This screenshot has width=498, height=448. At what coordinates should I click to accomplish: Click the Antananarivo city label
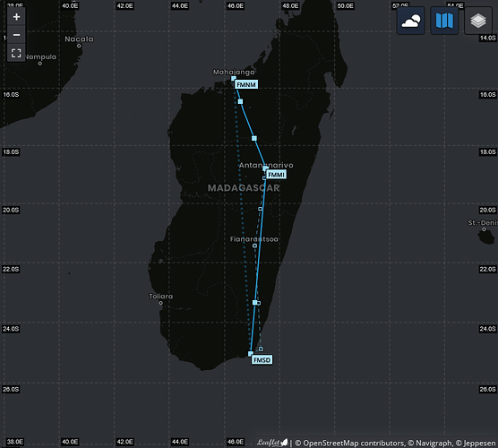coord(266,165)
